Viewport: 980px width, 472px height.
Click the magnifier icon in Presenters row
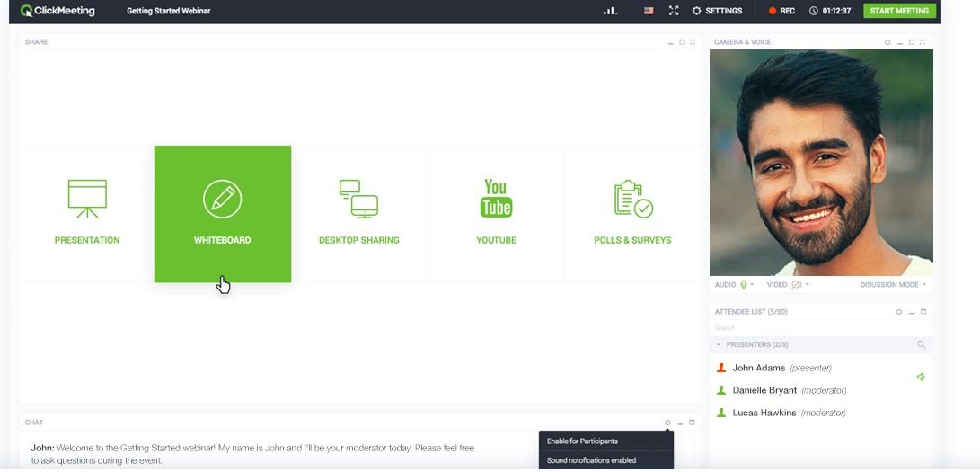point(921,344)
